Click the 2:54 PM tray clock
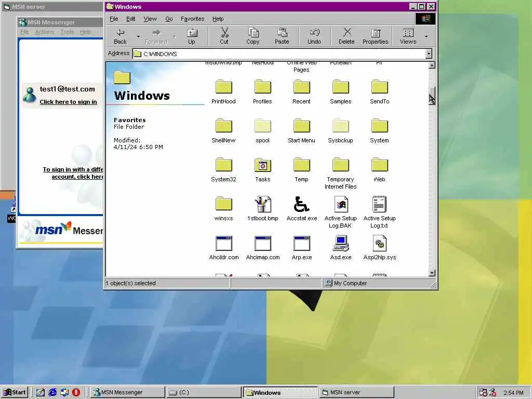 [513, 393]
